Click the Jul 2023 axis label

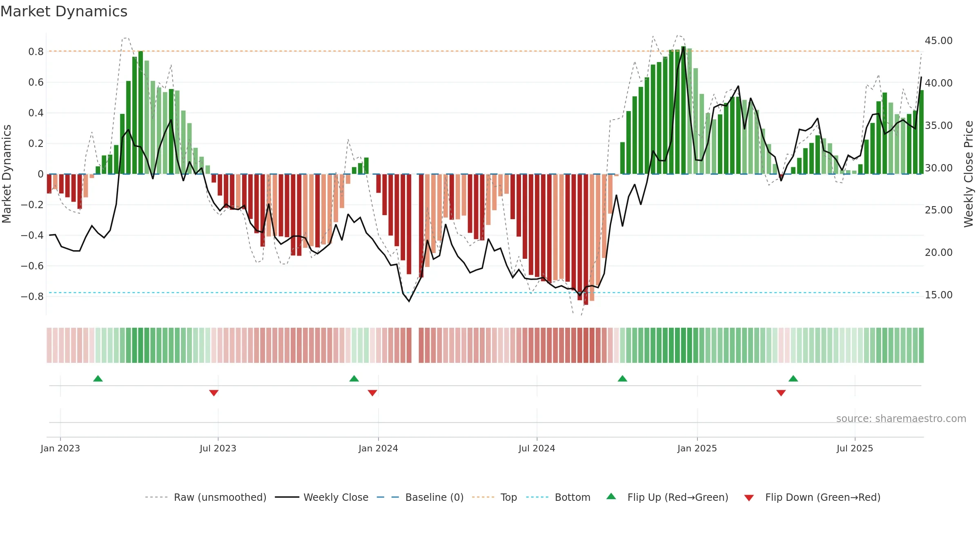[218, 448]
